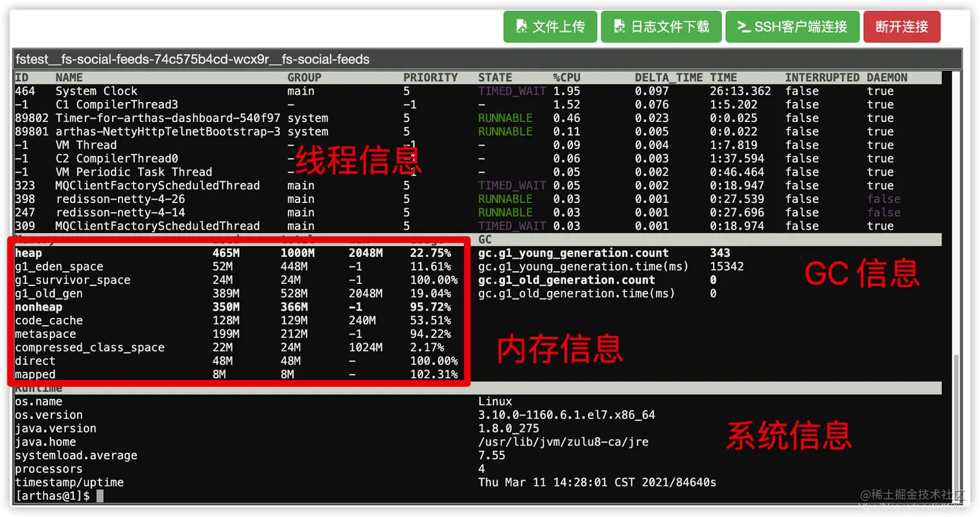Viewport: 980px width, 517px height.
Task: Select the System Clock thread row
Action: (x=478, y=91)
